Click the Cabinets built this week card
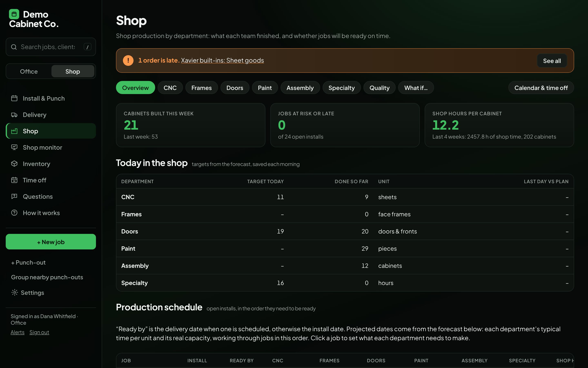This screenshot has height=368, width=588. pos(190,125)
